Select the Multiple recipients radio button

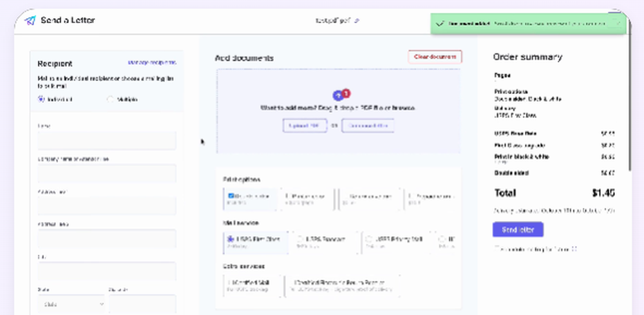pyautogui.click(x=110, y=99)
